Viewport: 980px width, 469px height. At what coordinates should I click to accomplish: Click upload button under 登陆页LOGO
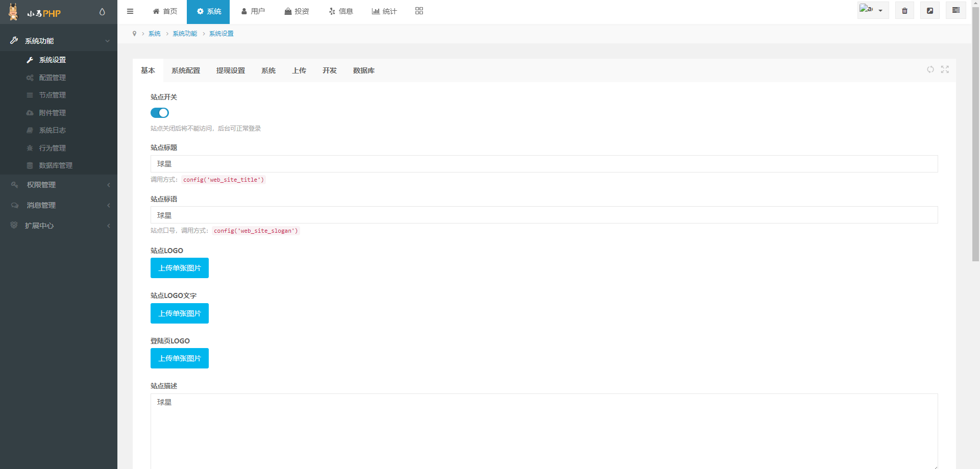pyautogui.click(x=180, y=358)
